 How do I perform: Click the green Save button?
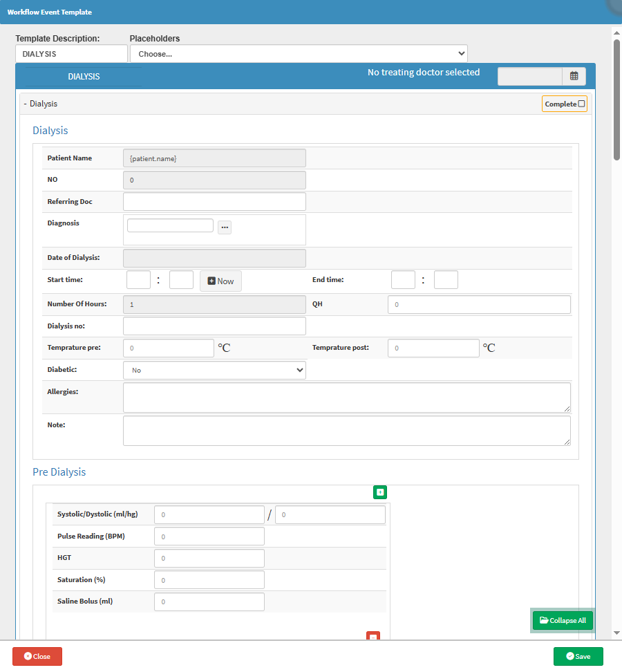click(578, 656)
